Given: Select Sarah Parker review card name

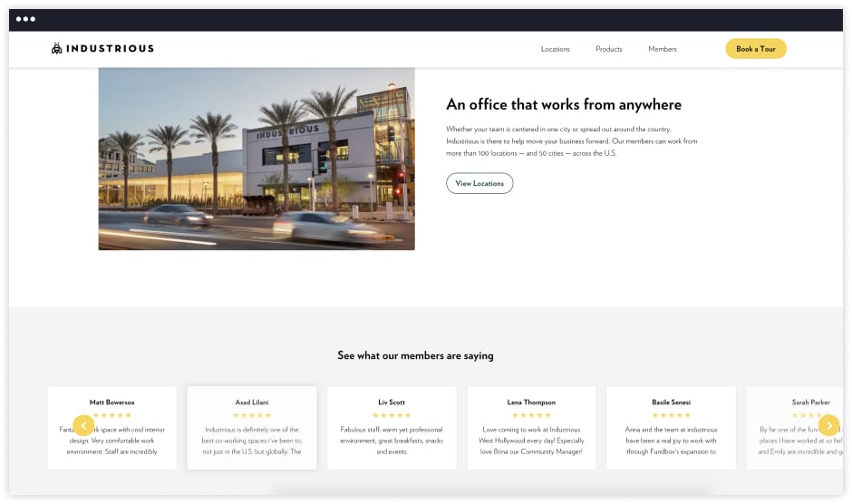Looking at the screenshot, I should pyautogui.click(x=810, y=402).
